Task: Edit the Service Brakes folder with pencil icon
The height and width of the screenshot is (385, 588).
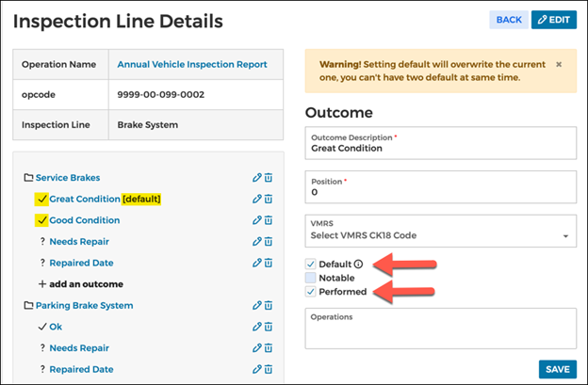Action: (257, 178)
